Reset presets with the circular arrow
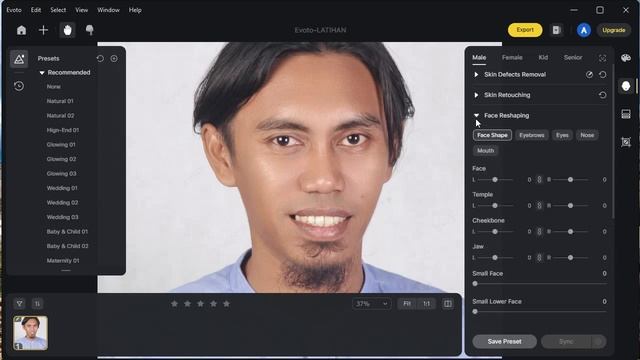Image resolution: width=640 pixels, height=360 pixels. click(x=100, y=58)
